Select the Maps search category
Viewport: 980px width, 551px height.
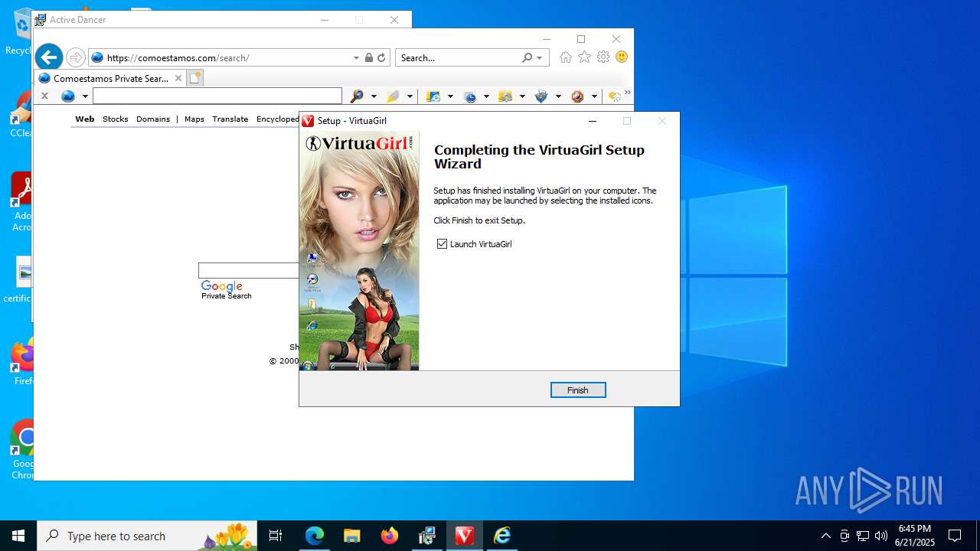(x=194, y=119)
